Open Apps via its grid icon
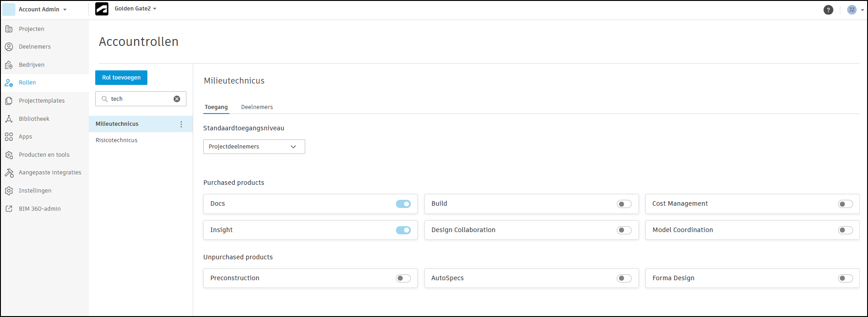 point(9,137)
